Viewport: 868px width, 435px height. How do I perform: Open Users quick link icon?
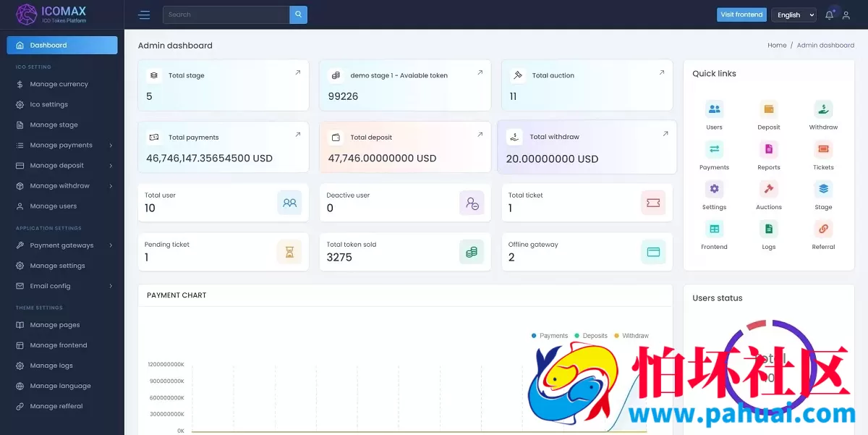point(714,109)
